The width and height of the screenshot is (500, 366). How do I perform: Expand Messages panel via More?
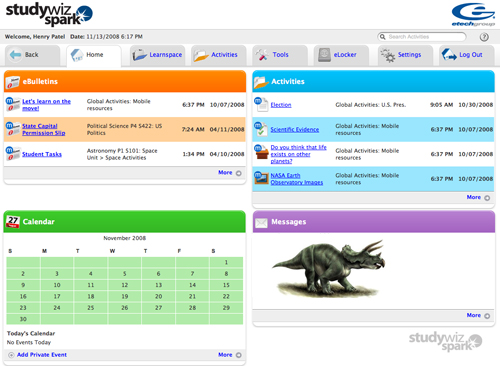[x=478, y=315]
